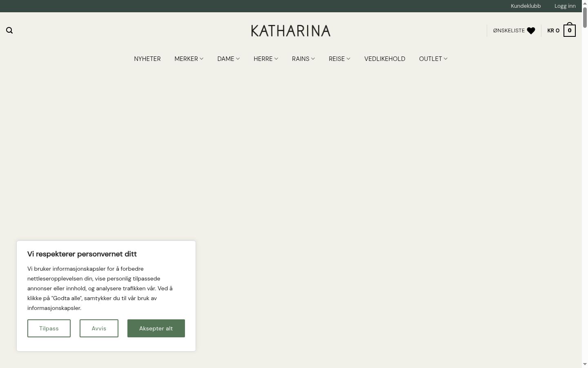
Task: Open the ØNSKELISTE text link
Action: [509, 31]
